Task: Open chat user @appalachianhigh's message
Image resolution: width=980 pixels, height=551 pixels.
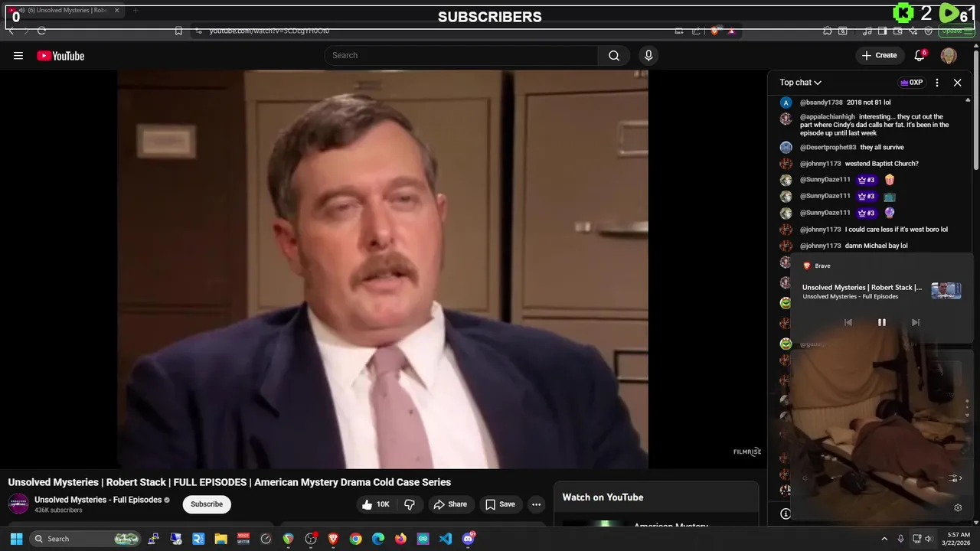Action: click(x=874, y=125)
